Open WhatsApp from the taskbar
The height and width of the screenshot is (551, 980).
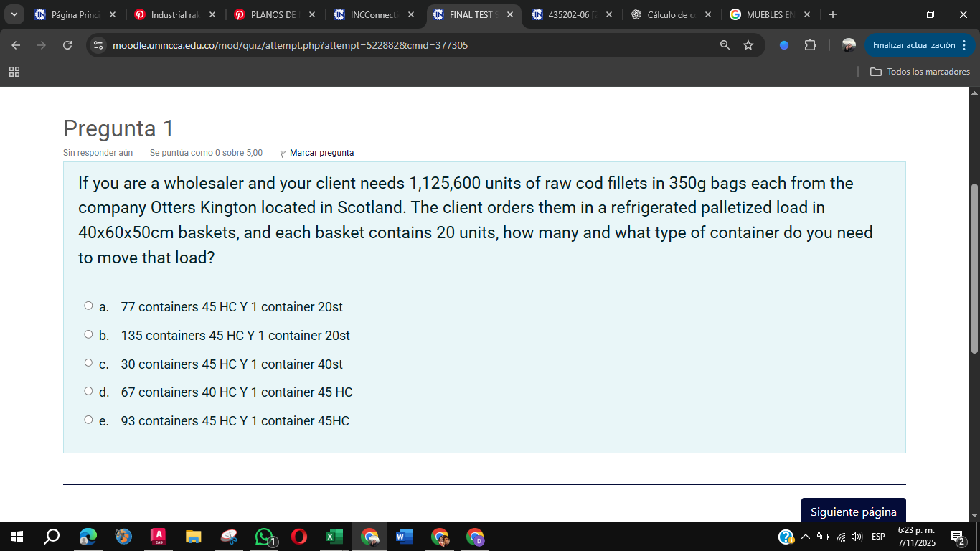coord(264,537)
